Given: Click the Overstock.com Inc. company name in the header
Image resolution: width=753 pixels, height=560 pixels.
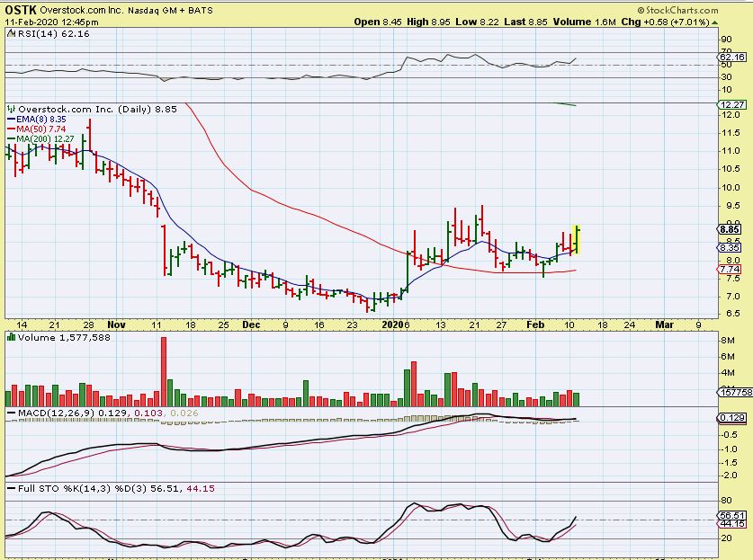Looking at the screenshot, I should [x=81, y=10].
